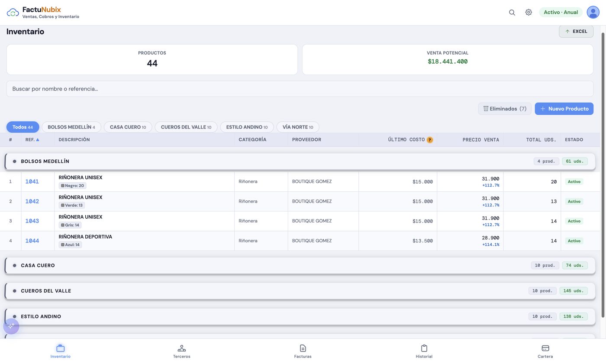Viewport: 606px width, 364px height.
Task: Open Eliminados (7) list
Action: [x=505, y=109]
